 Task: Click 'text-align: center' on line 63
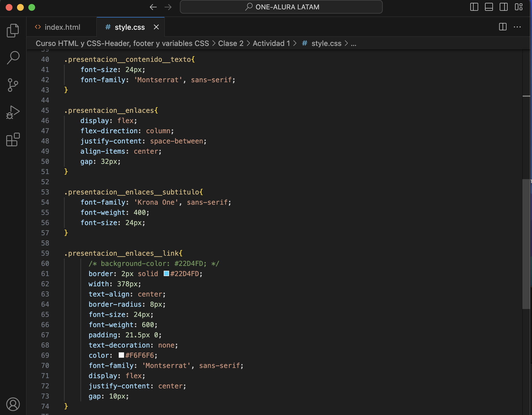(x=127, y=294)
